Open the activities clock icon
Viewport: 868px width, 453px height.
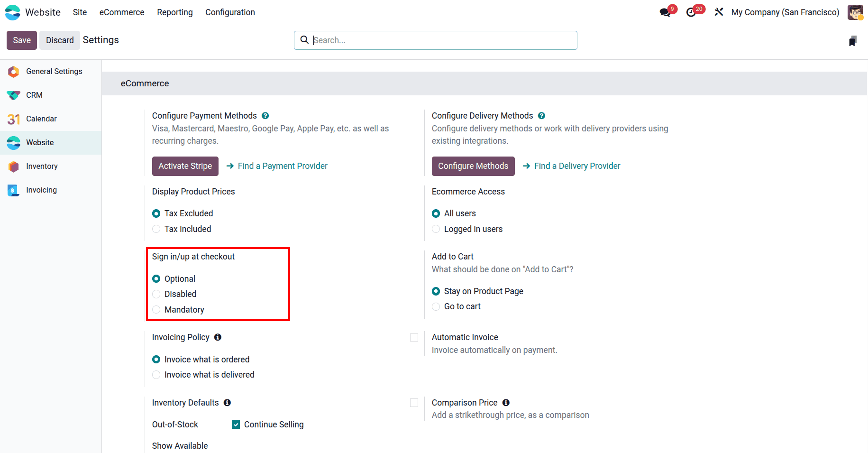(691, 12)
